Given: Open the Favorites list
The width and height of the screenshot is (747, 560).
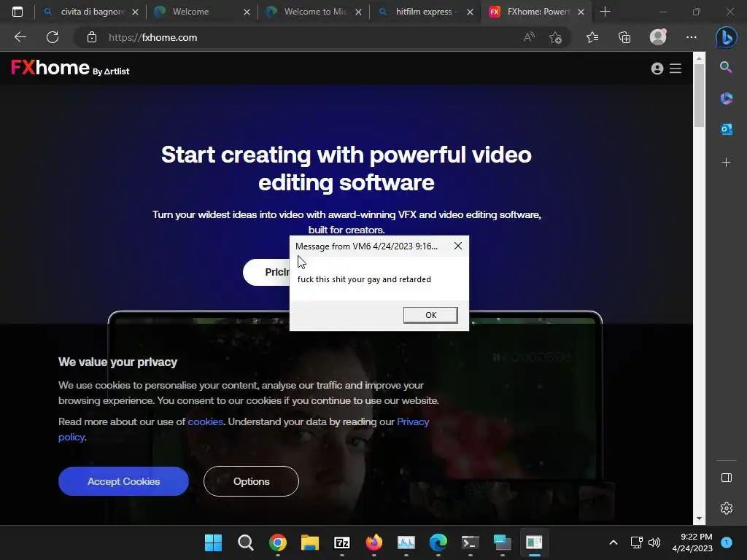Looking at the screenshot, I should (x=592, y=37).
